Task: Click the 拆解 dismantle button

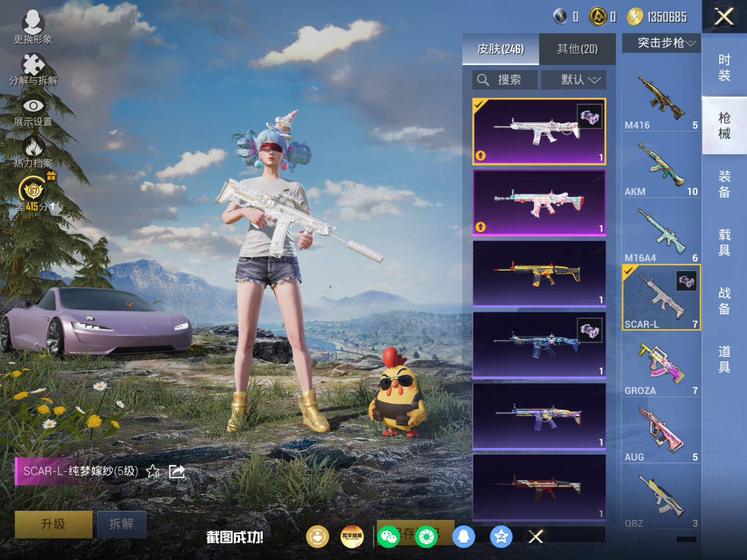Action: pos(122,524)
